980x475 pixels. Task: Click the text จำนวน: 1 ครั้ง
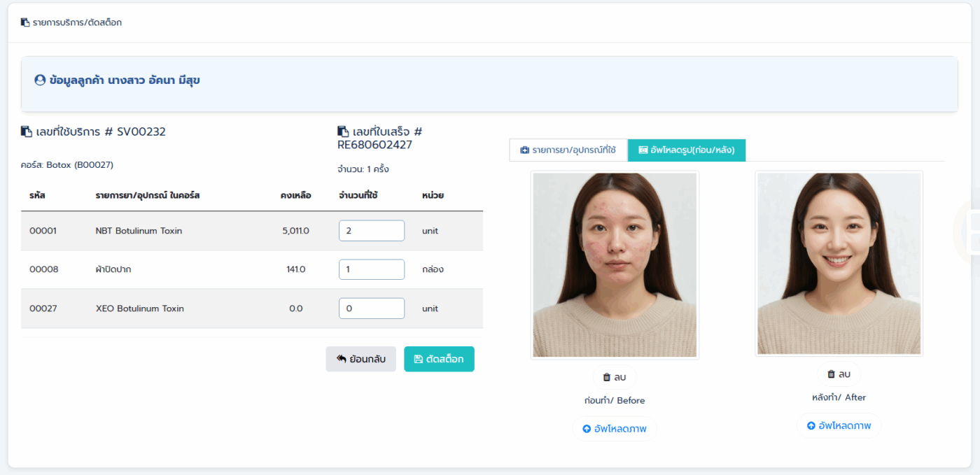tap(363, 169)
